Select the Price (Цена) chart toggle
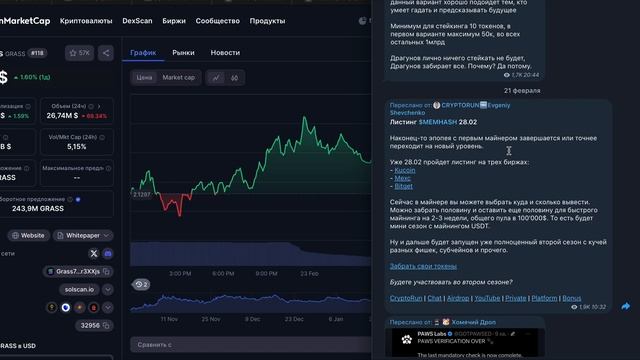The height and width of the screenshot is (360, 640). tap(144, 78)
